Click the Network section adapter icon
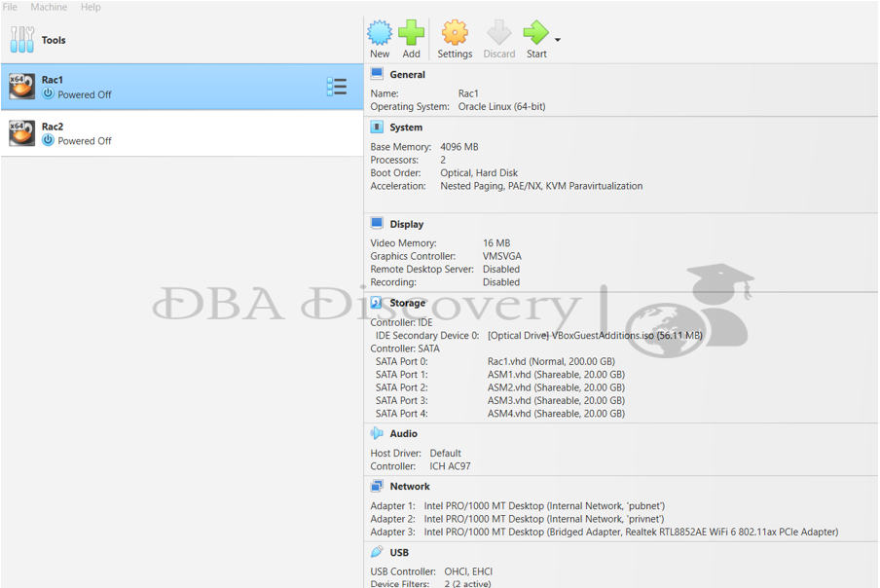The height and width of the screenshot is (588, 880). pyautogui.click(x=377, y=486)
